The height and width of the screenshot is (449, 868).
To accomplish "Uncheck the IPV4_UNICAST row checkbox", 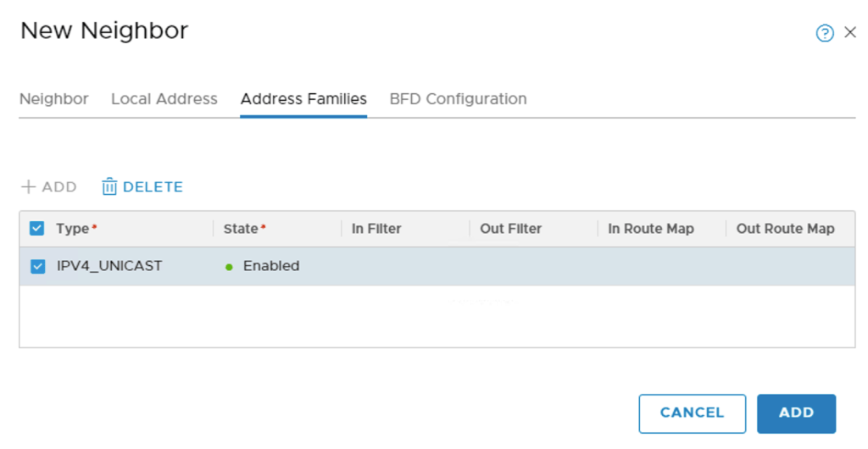I will [x=37, y=267].
